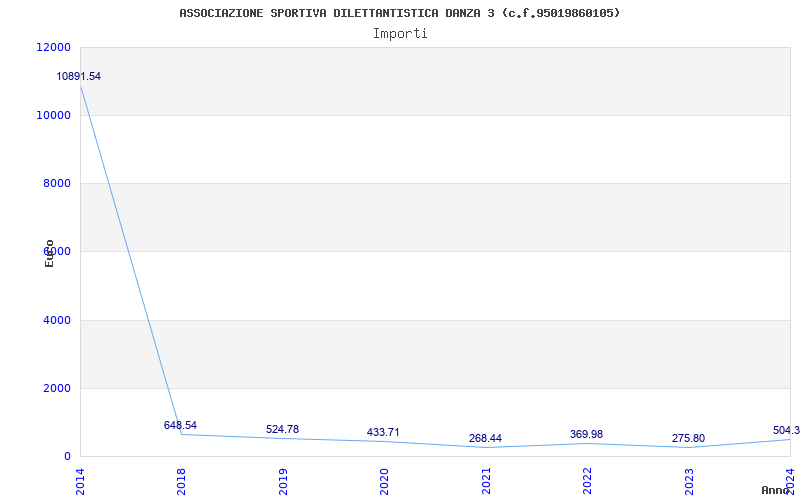Click the y-axis value 2000
This screenshot has width=800, height=500.
[56, 388]
